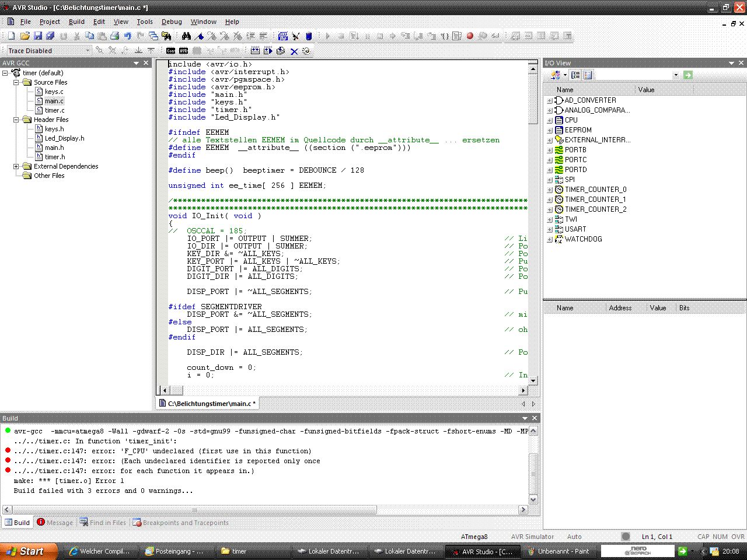Click the green go arrow in I/O View
The height and width of the screenshot is (560, 747).
pos(687,75)
